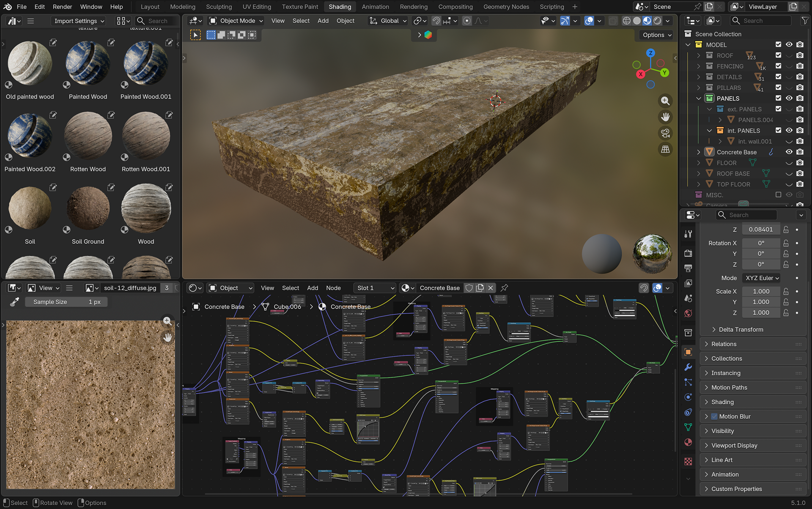Toggle camera view icon in viewport
Screen dimensions: 812x509
(x=665, y=133)
